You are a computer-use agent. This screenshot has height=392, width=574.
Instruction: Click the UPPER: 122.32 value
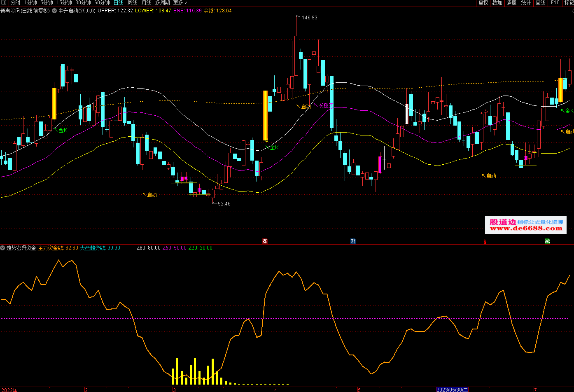[x=115, y=11]
